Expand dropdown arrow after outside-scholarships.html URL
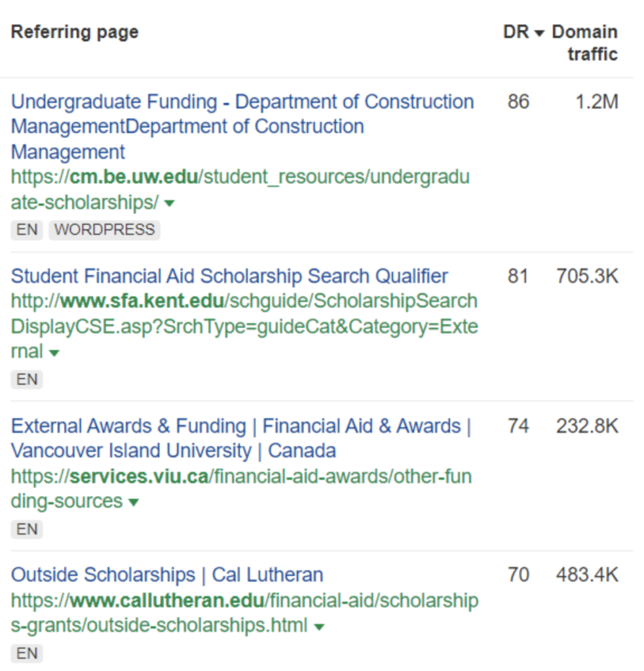644x671 pixels. pyautogui.click(x=319, y=627)
